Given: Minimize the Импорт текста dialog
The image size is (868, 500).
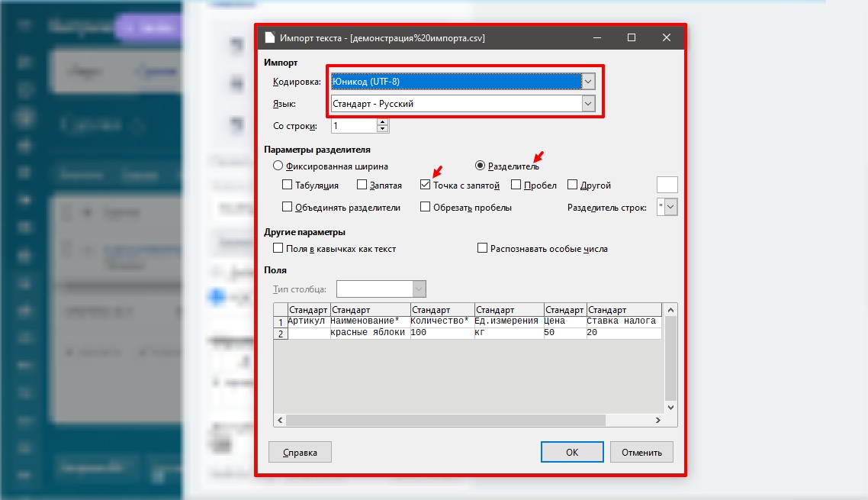Looking at the screenshot, I should [x=596, y=37].
